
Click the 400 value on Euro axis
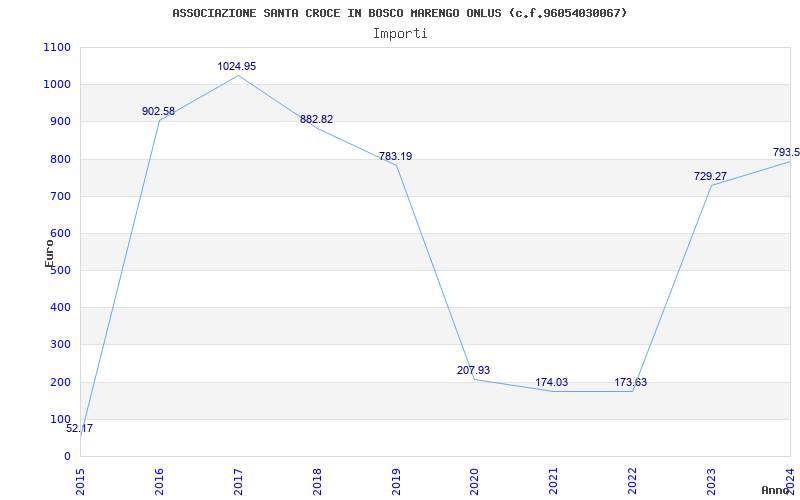61,308
